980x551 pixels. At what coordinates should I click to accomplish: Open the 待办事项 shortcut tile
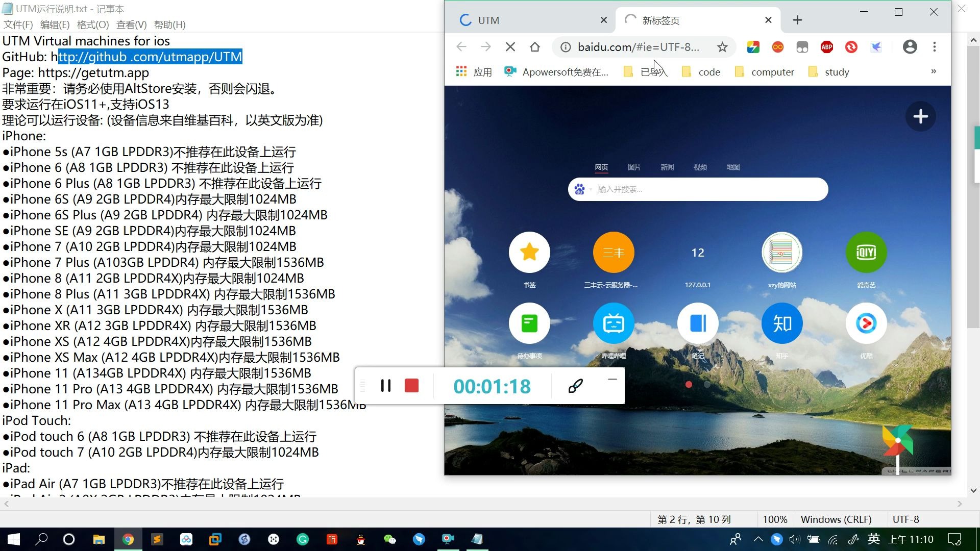529,323
